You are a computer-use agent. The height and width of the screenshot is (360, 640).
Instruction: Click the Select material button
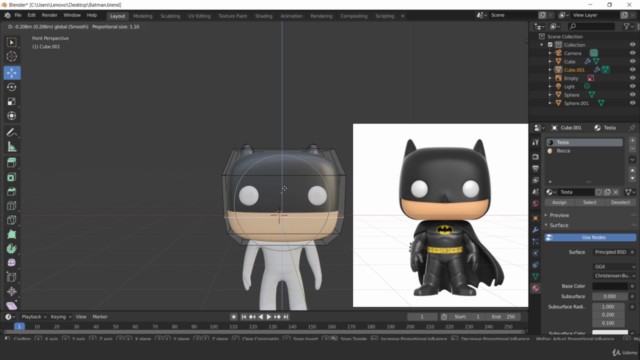(590, 202)
